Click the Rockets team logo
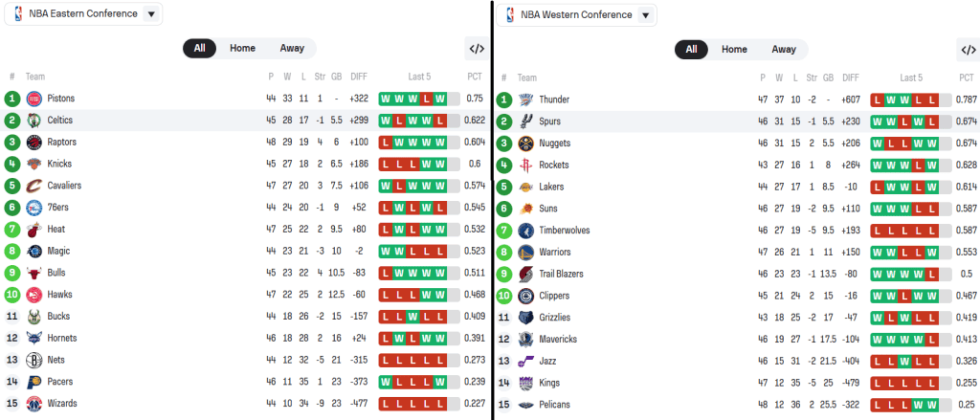This screenshot has height=420, width=980. [525, 165]
